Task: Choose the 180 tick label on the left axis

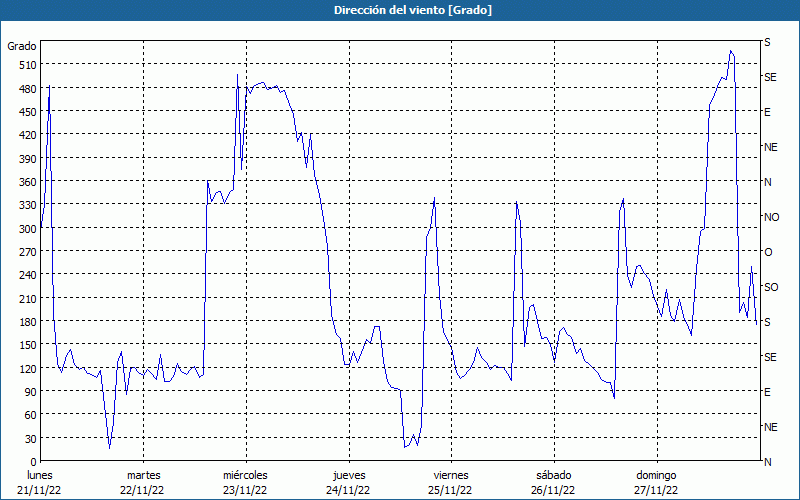Action: 27,322
